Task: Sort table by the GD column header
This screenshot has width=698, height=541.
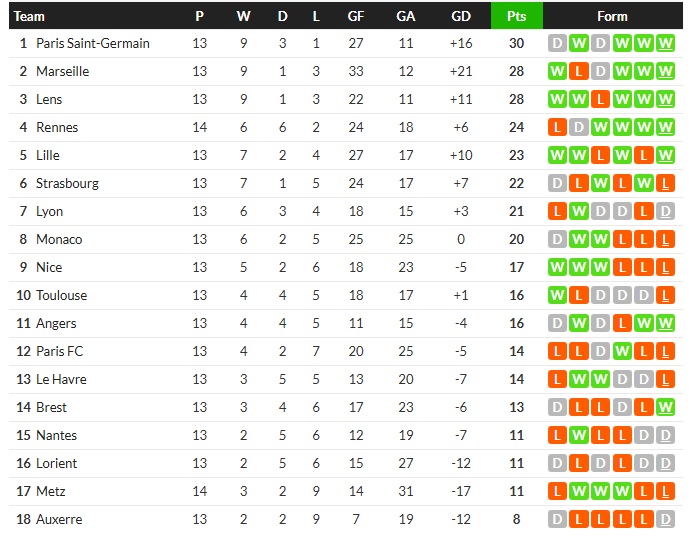Action: tap(461, 16)
